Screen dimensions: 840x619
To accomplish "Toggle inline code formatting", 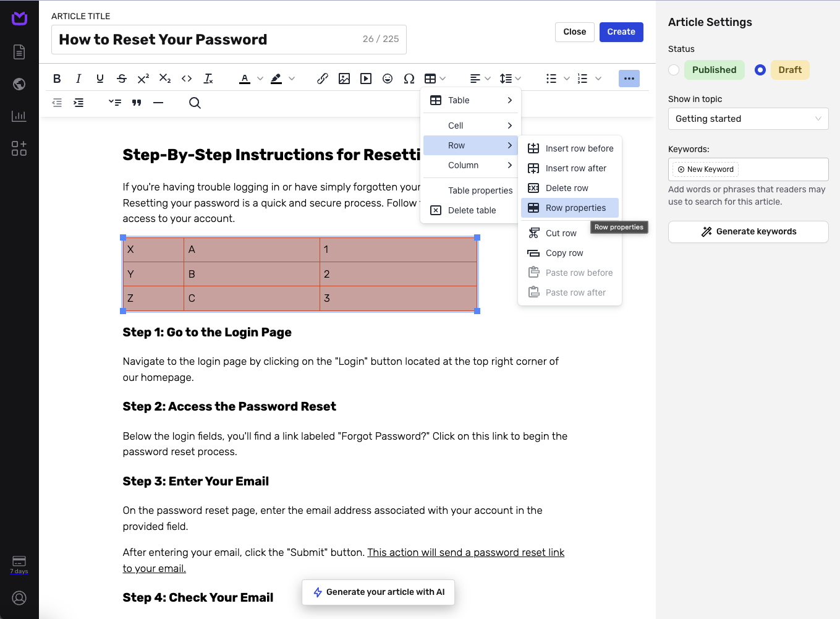I will pos(187,79).
